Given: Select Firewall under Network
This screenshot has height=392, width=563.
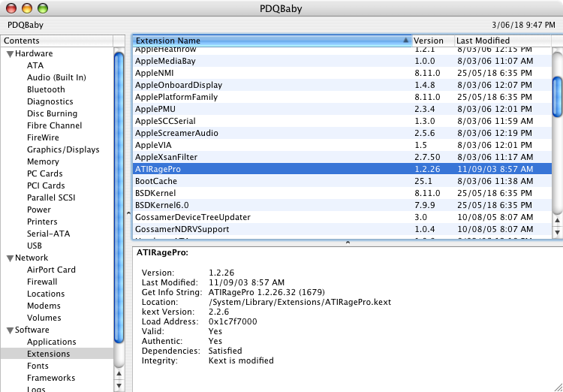Looking at the screenshot, I should pyautogui.click(x=42, y=282).
